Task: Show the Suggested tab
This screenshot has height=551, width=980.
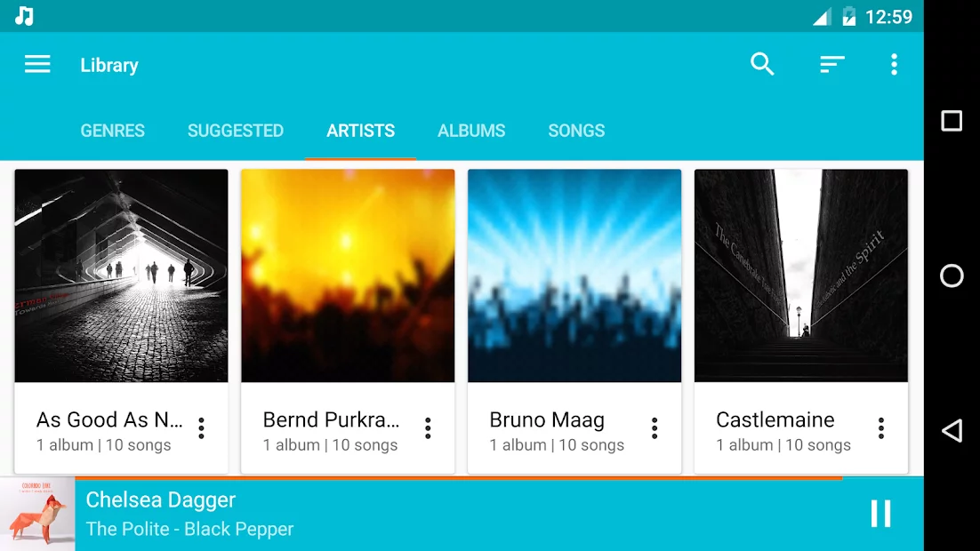Action: coord(236,131)
